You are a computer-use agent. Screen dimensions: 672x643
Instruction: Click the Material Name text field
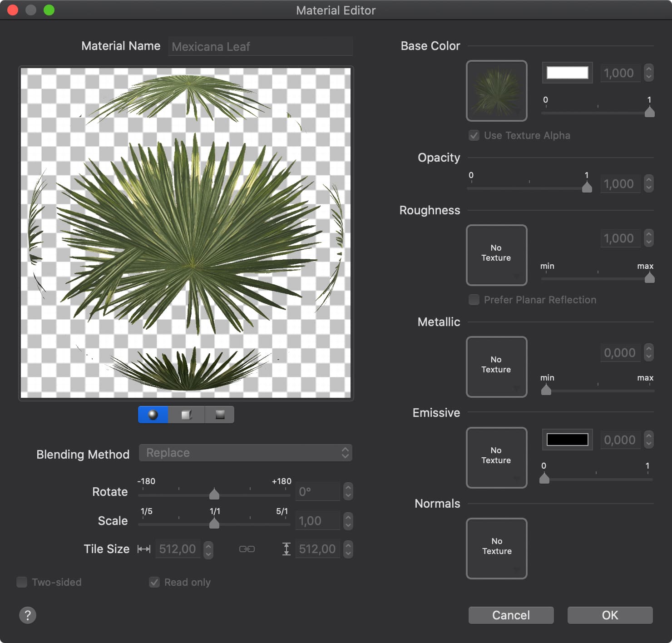(x=261, y=46)
